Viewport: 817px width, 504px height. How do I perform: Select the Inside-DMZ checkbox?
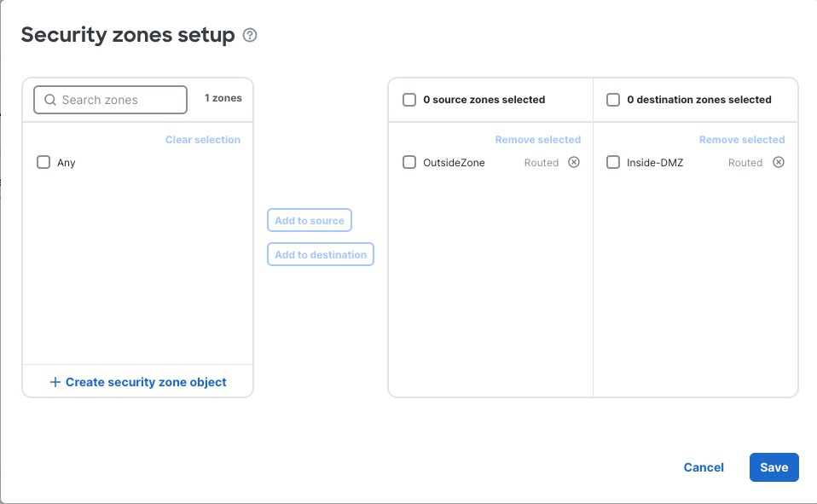tap(612, 162)
